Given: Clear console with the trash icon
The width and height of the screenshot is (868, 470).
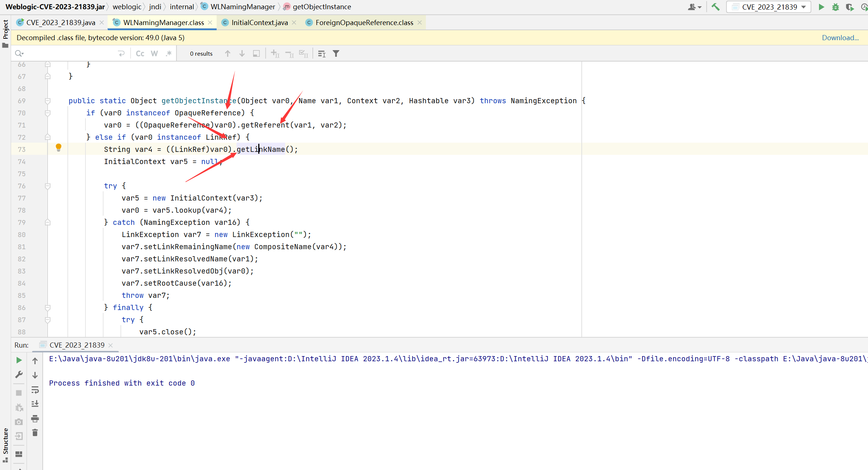Looking at the screenshot, I should pos(35,433).
